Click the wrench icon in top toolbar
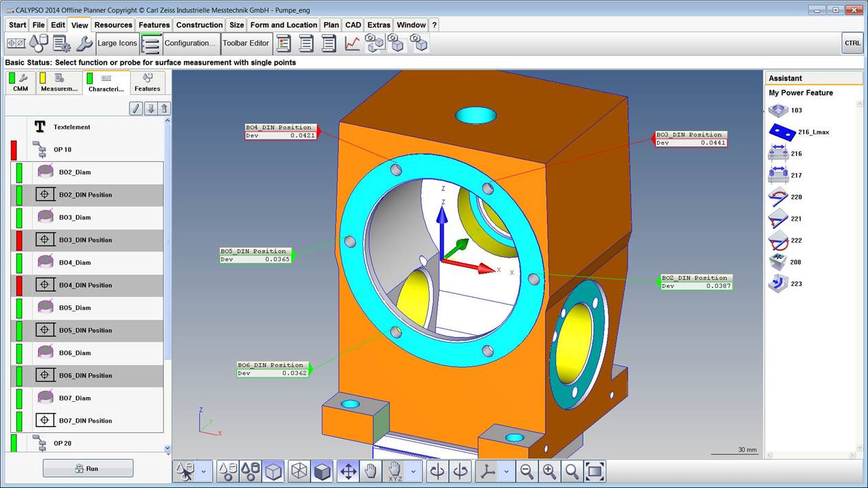The height and width of the screenshot is (488, 868). pos(84,43)
